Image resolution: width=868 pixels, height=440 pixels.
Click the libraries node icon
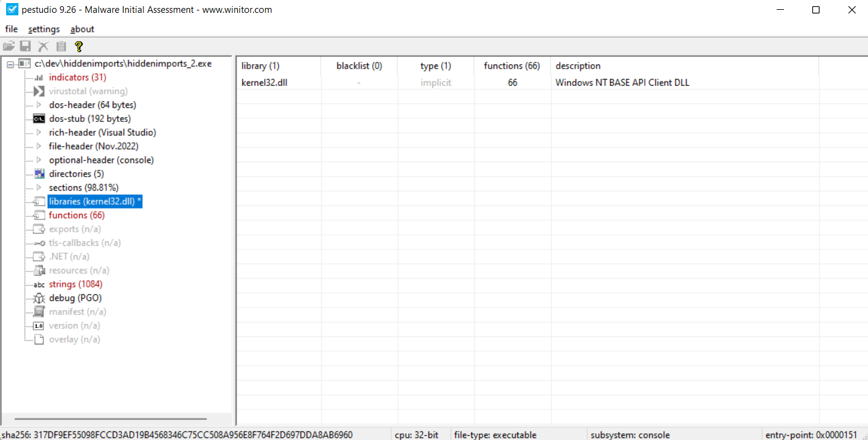[39, 202]
